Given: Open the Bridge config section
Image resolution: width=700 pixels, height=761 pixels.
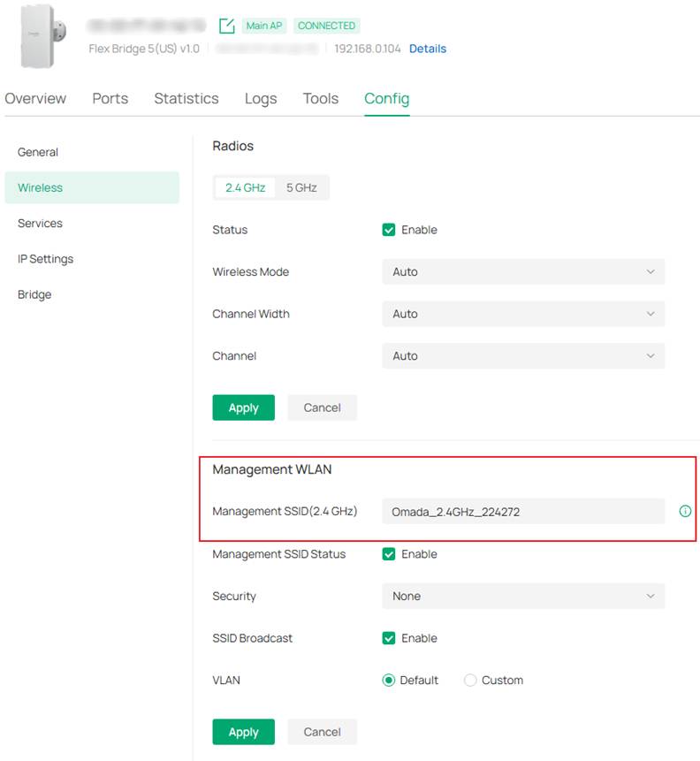Looking at the screenshot, I should [92, 294].
